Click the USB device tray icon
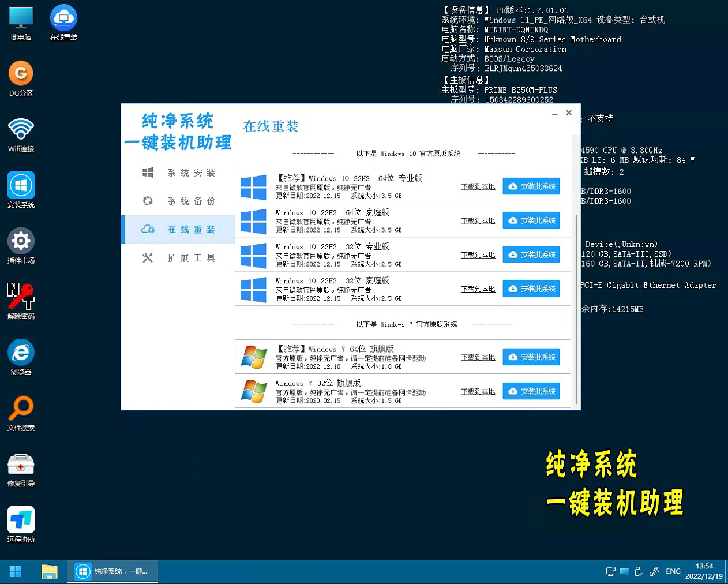 (639, 571)
